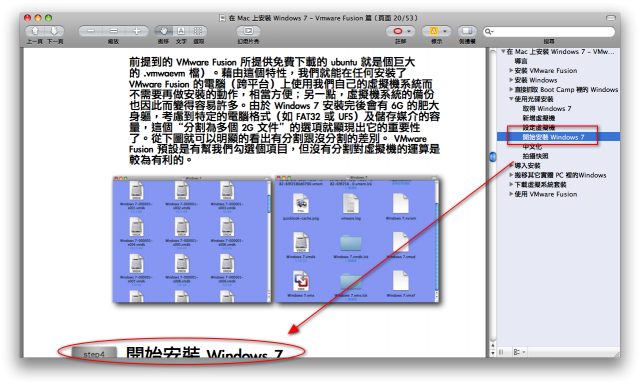
Task: Click the red oval Annotate tool
Action: 398,31
